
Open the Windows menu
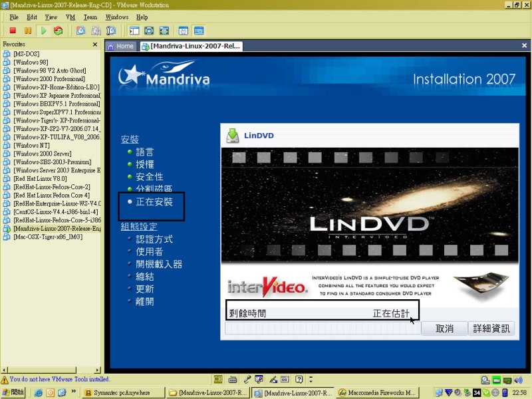click(x=117, y=17)
